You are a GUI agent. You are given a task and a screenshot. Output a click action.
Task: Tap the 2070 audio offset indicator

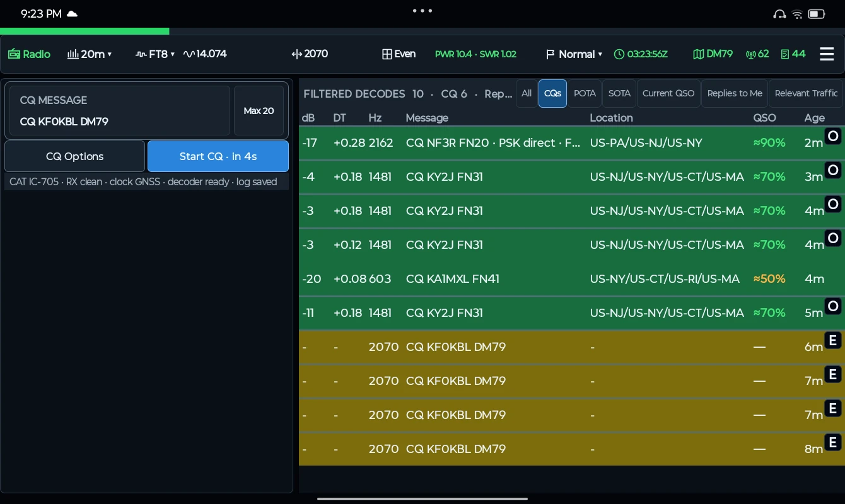point(310,54)
